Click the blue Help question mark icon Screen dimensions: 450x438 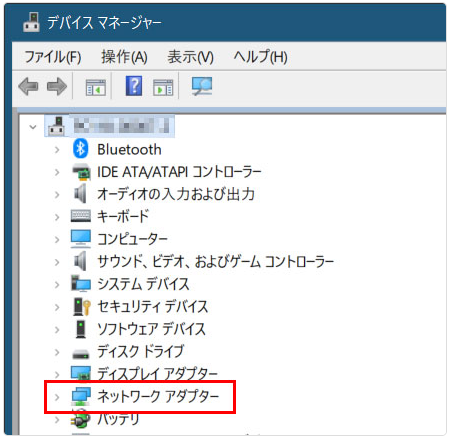[x=134, y=86]
